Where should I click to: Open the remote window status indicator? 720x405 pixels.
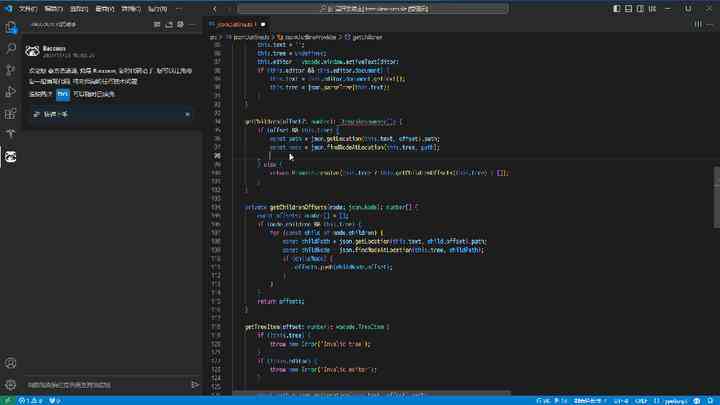point(7,400)
